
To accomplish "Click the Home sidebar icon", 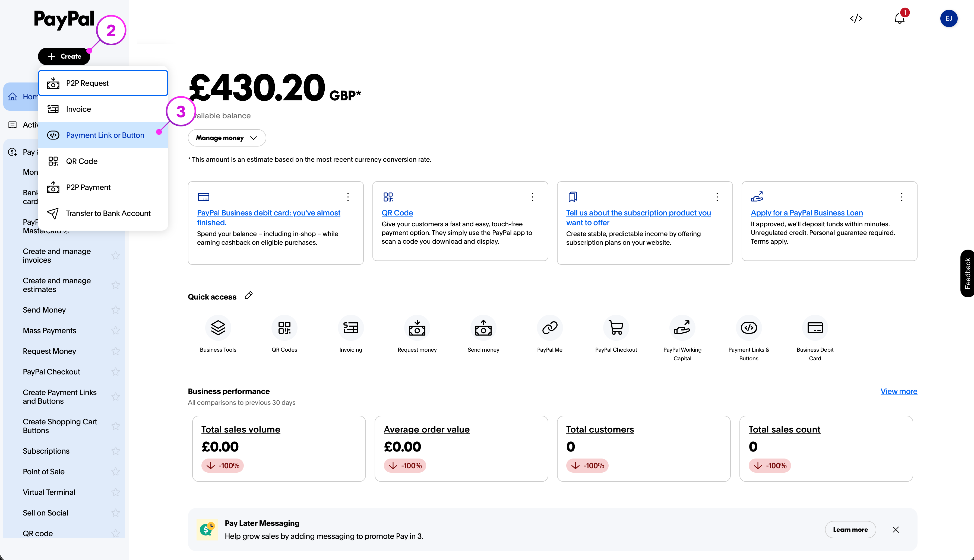I will [x=13, y=97].
